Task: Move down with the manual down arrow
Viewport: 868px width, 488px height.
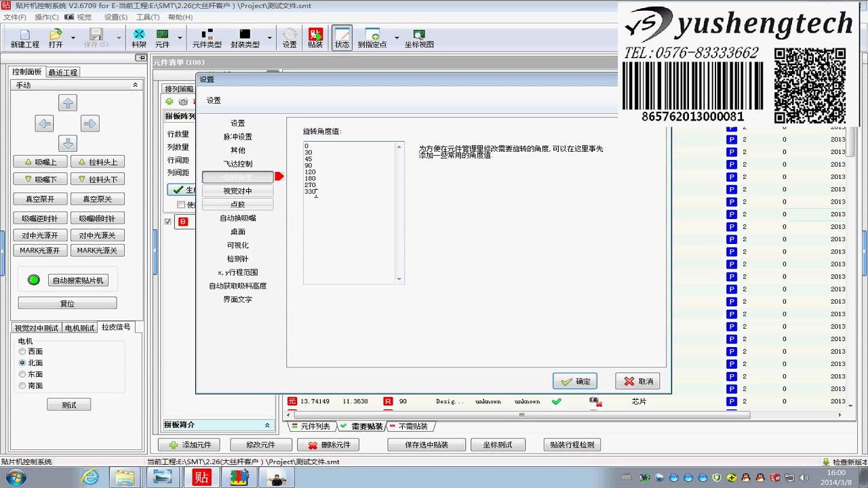Action: coord(68,143)
